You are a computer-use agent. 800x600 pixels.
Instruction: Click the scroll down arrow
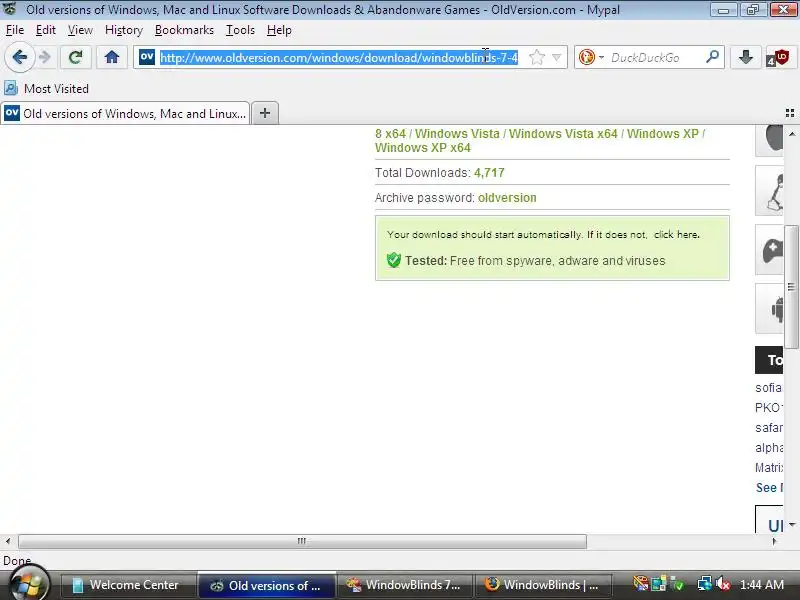pyautogui.click(x=792, y=524)
